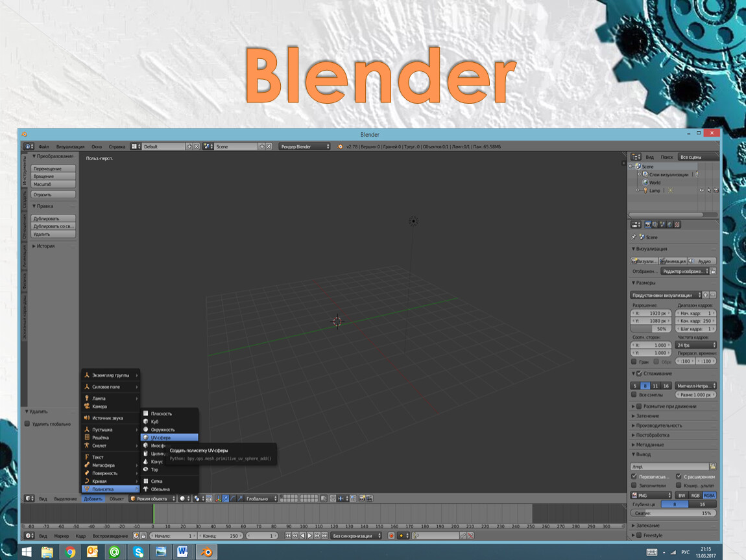Choose Куб from the mesh submenu

tap(169, 422)
